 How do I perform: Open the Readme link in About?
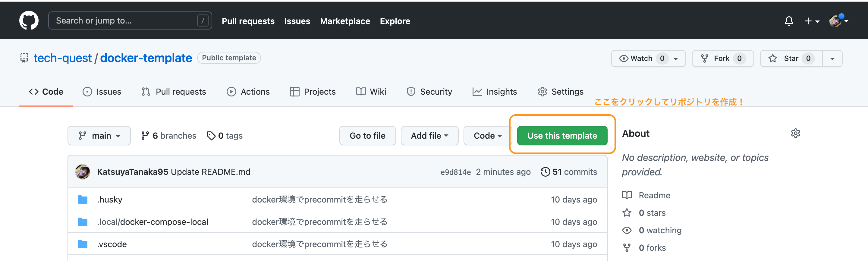click(654, 195)
